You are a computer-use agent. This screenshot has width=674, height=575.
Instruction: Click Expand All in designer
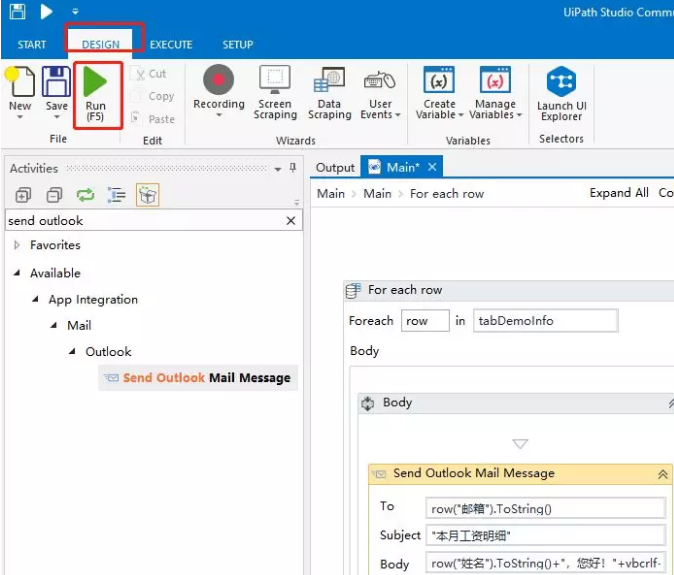619,193
